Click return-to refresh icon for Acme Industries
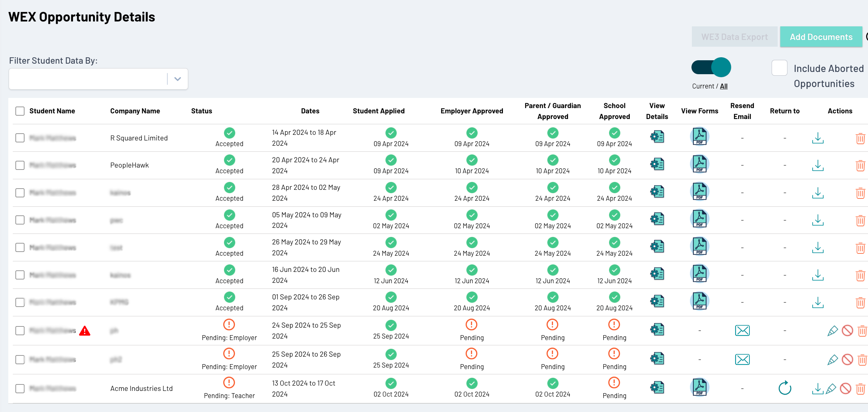Image resolution: width=868 pixels, height=412 pixels. [x=784, y=388]
